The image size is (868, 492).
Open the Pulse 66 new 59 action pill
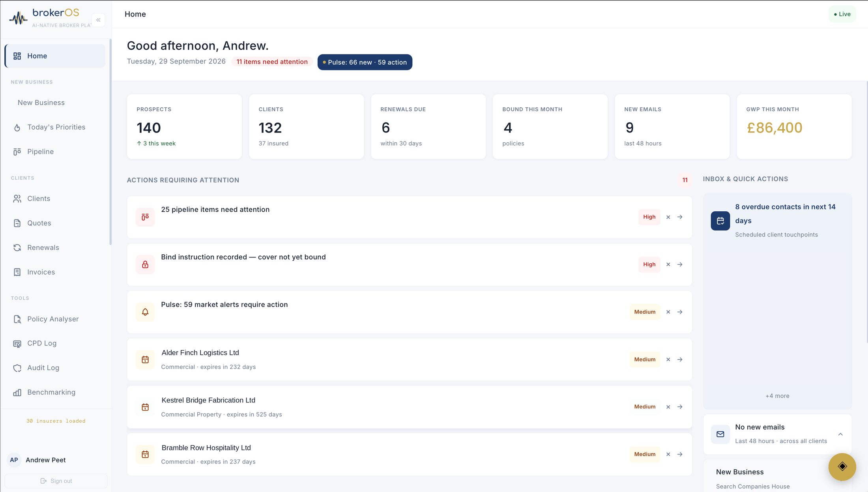(x=365, y=62)
